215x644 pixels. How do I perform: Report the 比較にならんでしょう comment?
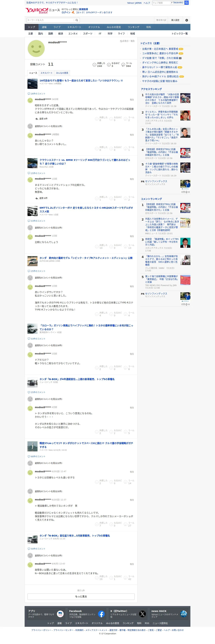click(132, 236)
